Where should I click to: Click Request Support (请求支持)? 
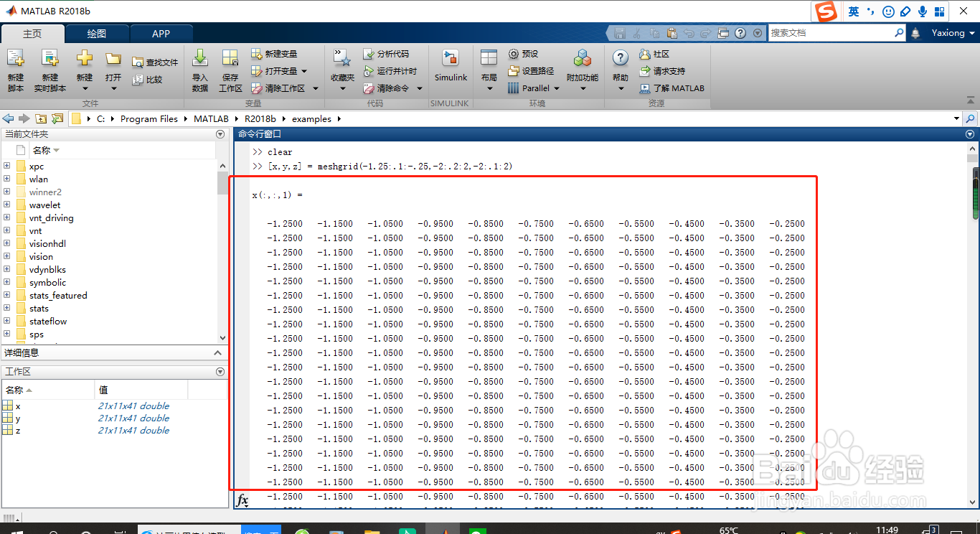[662, 71]
